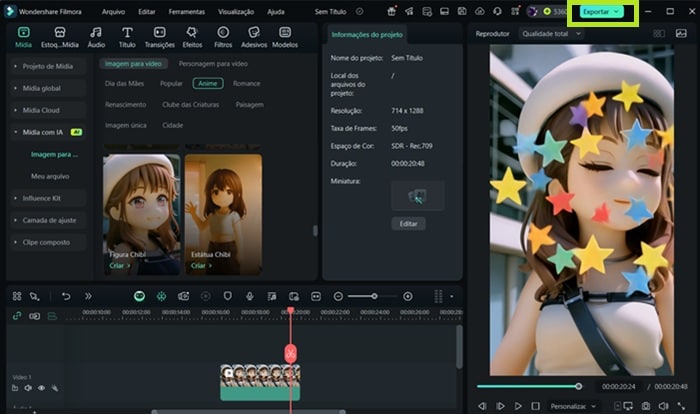Screen dimensions: 700x414
Task: Click the microphone voiceover icon
Action: point(250,296)
